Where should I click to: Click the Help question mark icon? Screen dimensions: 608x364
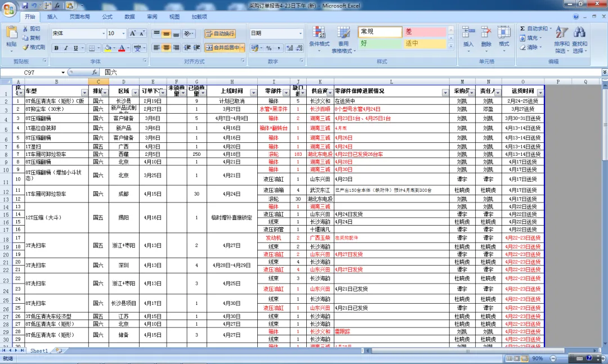coord(576,17)
